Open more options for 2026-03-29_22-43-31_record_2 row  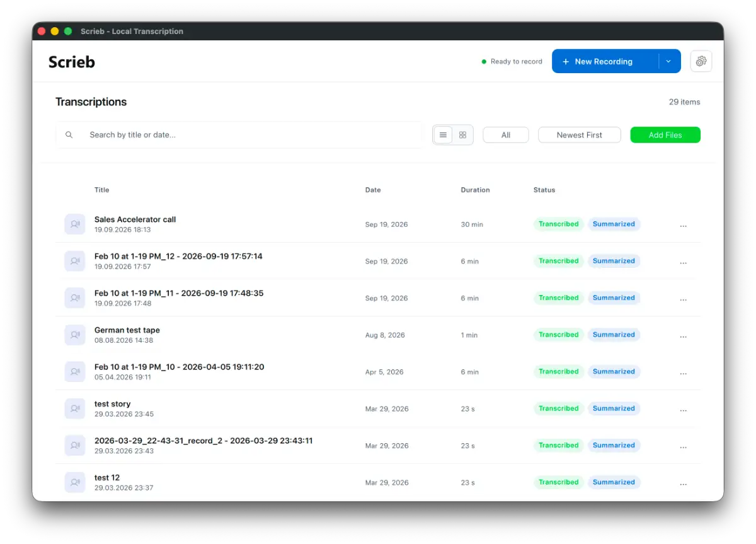pos(684,447)
